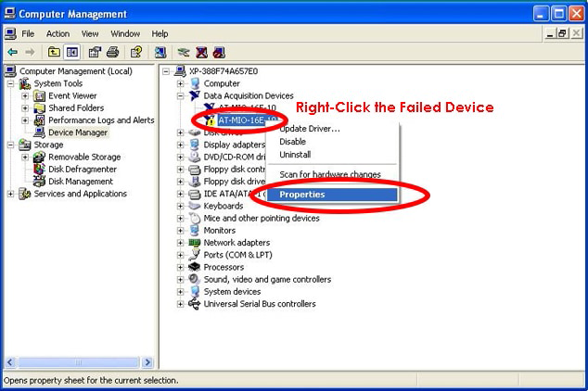Image resolution: width=588 pixels, height=391 pixels.
Task: Open the Action menu
Action: click(58, 33)
